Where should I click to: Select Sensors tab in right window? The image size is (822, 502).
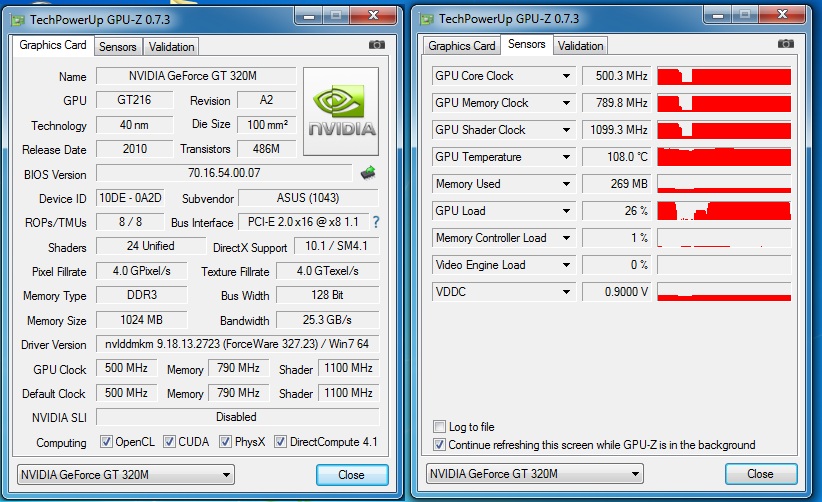(526, 44)
